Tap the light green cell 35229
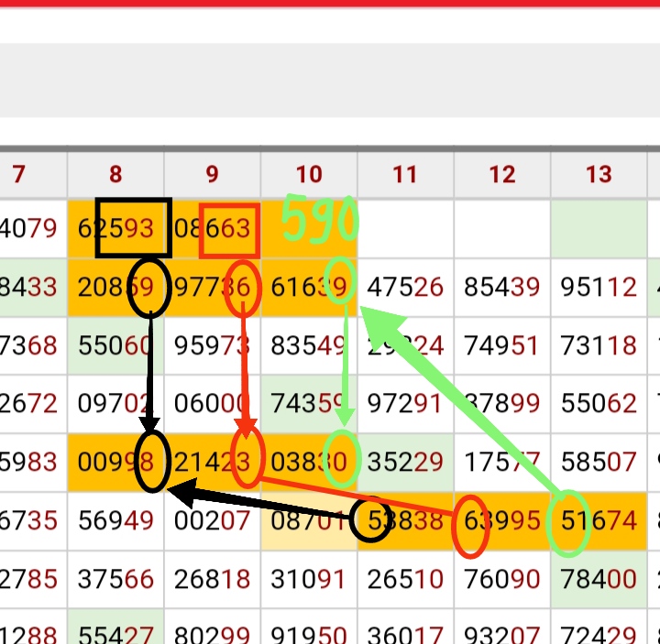Image resolution: width=660 pixels, height=644 pixels. click(405, 463)
